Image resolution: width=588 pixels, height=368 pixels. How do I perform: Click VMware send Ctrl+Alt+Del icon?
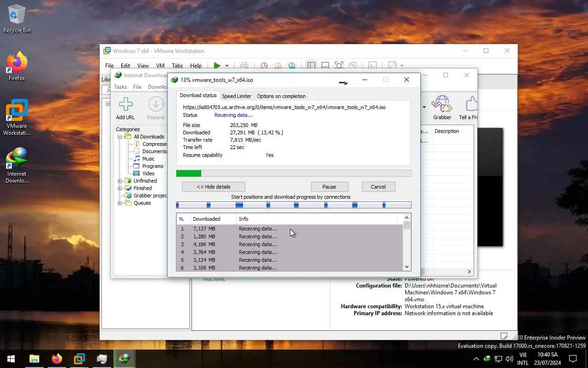tap(244, 66)
